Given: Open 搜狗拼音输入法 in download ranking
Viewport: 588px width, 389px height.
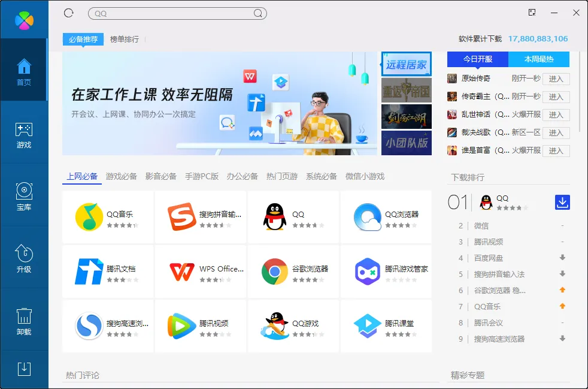Looking at the screenshot, I should pyautogui.click(x=499, y=274).
